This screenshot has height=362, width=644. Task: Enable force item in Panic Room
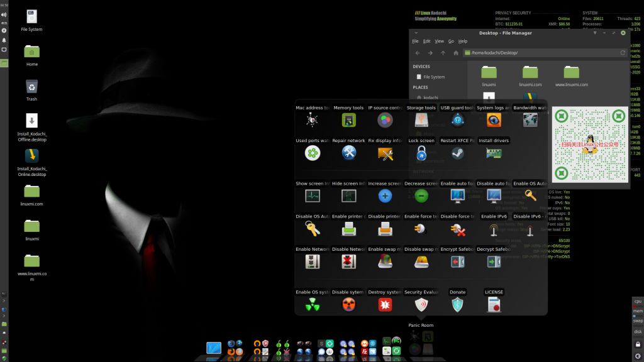pyautogui.click(x=421, y=229)
